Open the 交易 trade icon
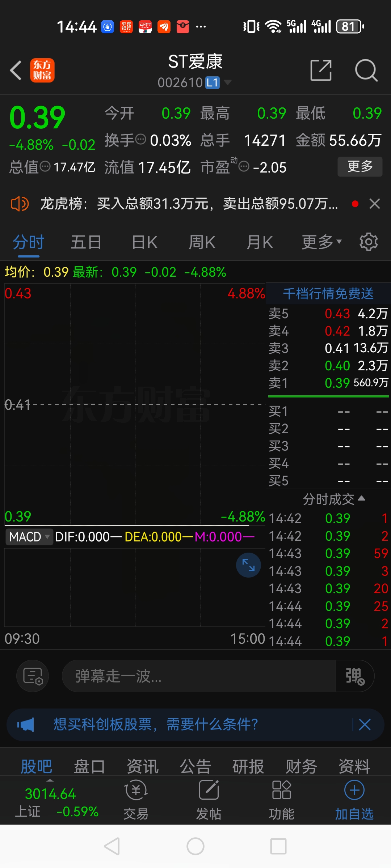This screenshot has height=868, width=391. click(136, 800)
